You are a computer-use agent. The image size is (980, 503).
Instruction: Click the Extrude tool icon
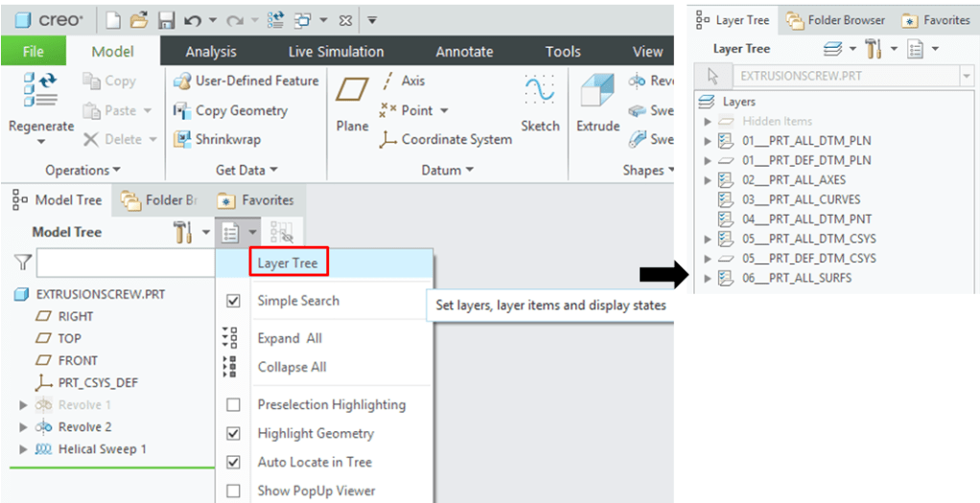[597, 103]
